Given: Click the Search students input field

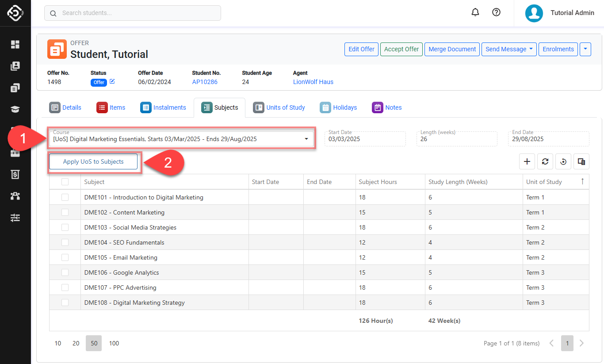Looking at the screenshot, I should tap(133, 13).
